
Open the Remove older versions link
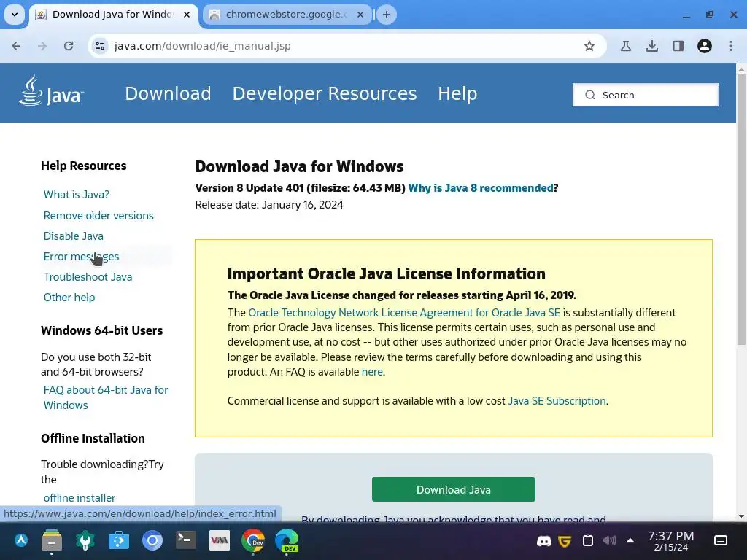coord(98,216)
